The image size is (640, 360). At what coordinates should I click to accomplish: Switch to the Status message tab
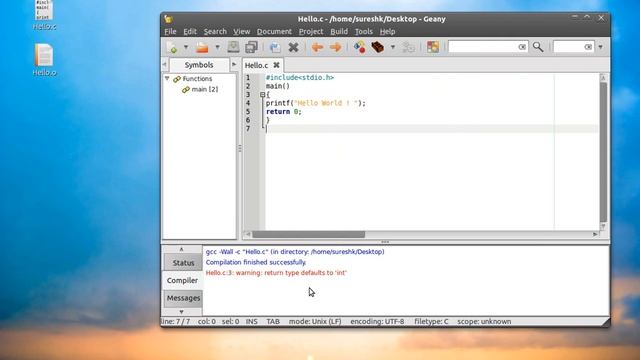coord(183,263)
